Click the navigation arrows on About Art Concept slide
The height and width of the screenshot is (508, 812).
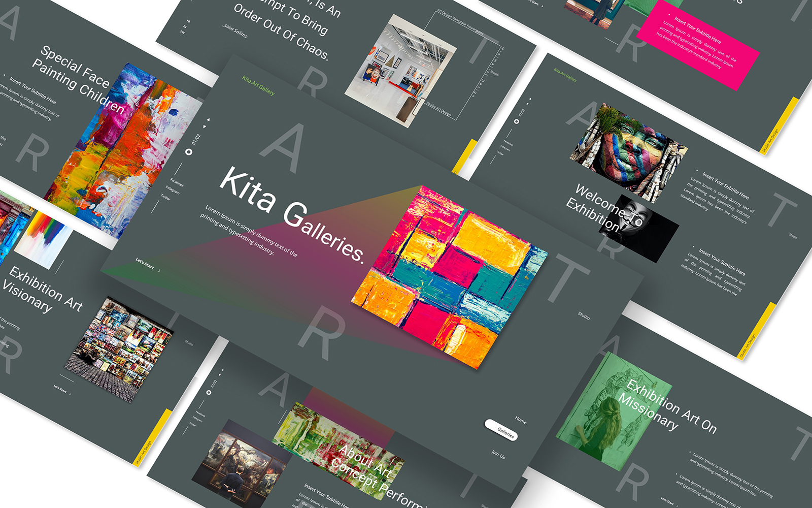(221, 373)
